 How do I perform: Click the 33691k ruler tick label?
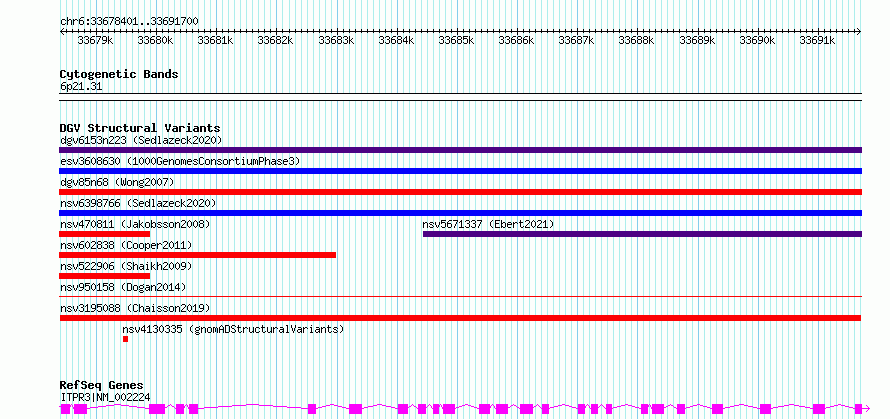click(817, 40)
